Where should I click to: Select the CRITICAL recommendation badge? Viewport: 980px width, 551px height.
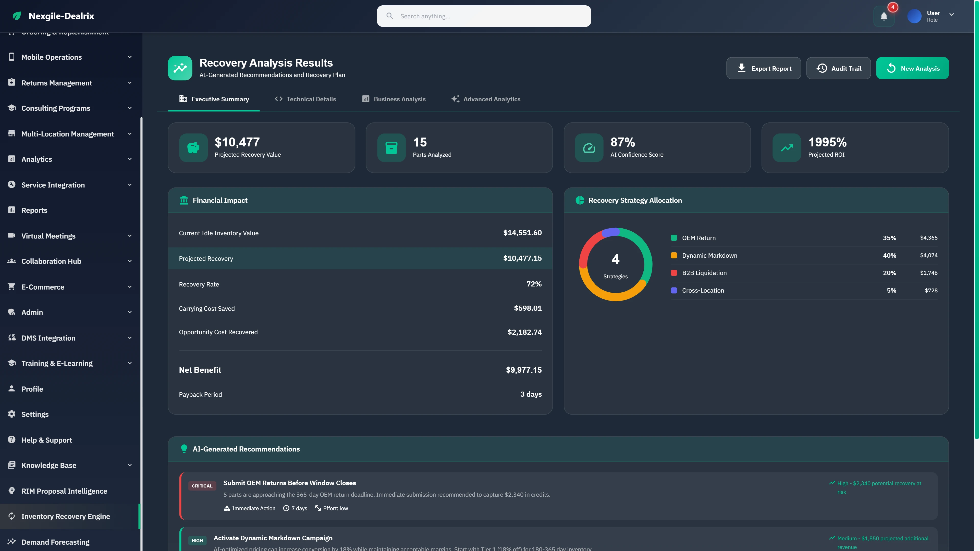coord(202,486)
